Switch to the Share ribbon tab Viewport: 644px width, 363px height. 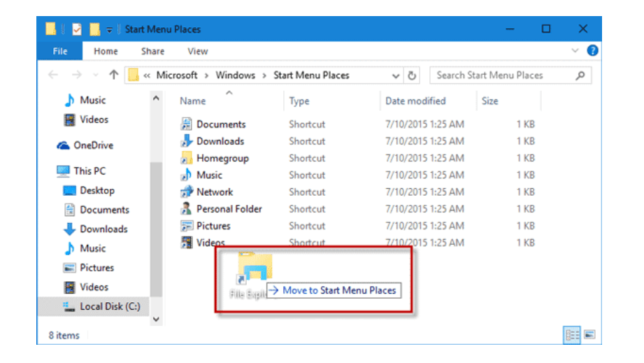[x=153, y=51]
